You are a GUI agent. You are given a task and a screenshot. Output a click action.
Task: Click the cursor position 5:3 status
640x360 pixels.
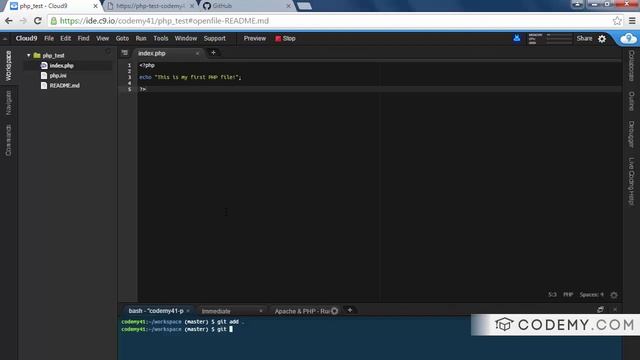pos(552,295)
